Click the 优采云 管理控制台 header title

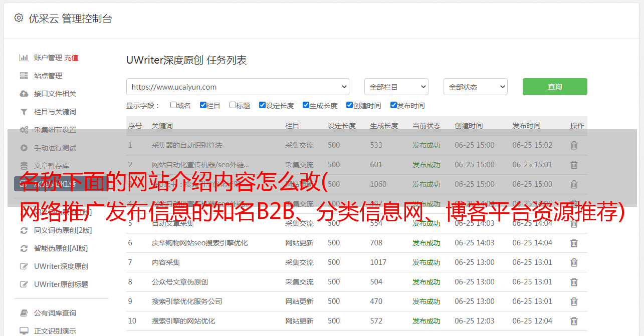(x=70, y=19)
